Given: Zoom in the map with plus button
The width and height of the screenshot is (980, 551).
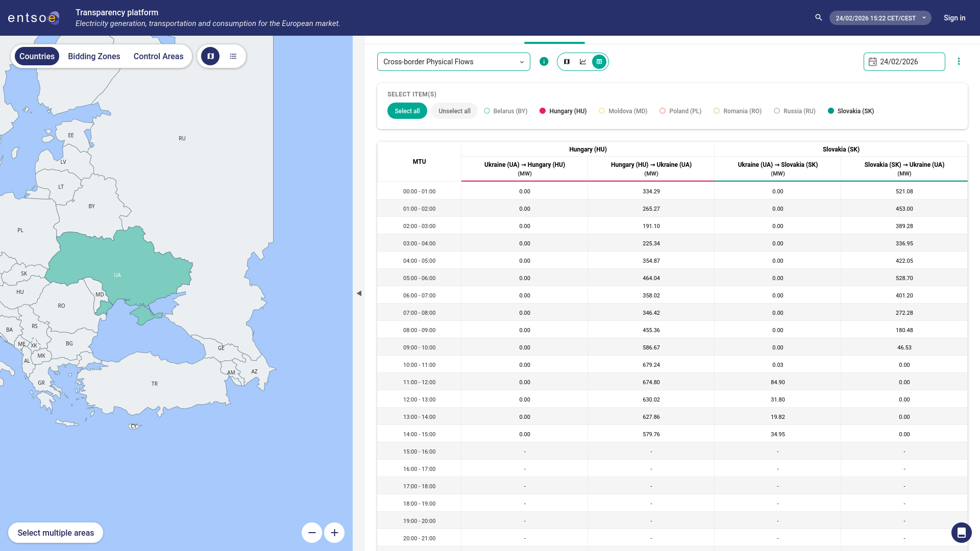Looking at the screenshot, I should (x=334, y=533).
